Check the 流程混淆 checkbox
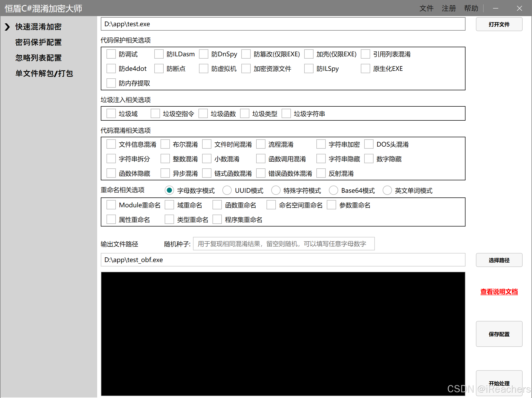 click(x=261, y=144)
